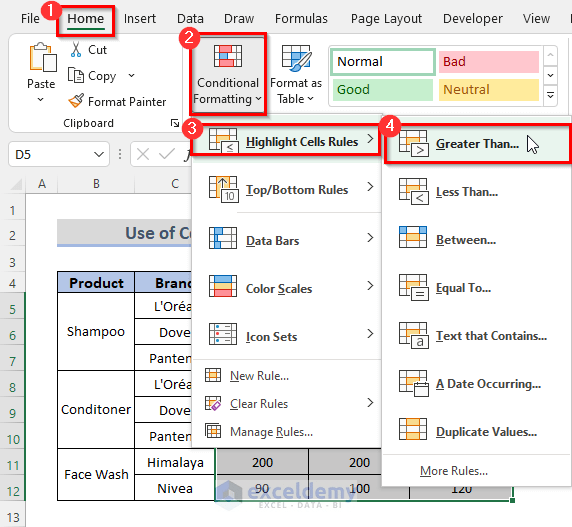This screenshot has width=572, height=527.
Task: Click the Copy icon
Action: [x=76, y=75]
